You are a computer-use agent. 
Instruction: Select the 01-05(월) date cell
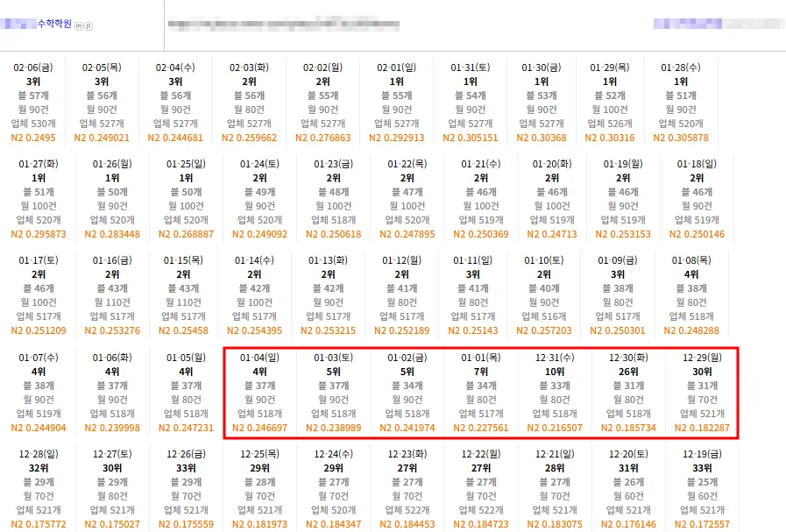click(x=186, y=358)
